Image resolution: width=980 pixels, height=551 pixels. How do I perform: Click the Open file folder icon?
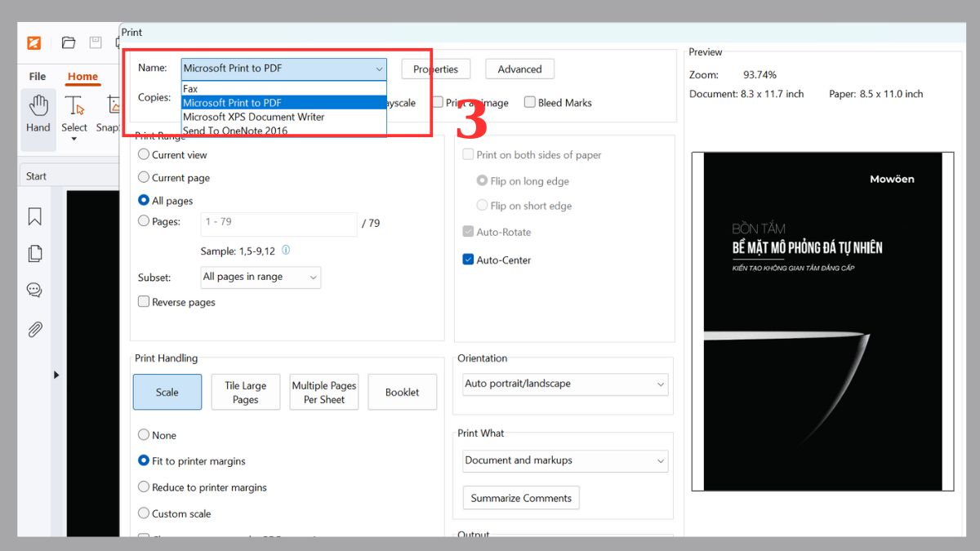[69, 43]
